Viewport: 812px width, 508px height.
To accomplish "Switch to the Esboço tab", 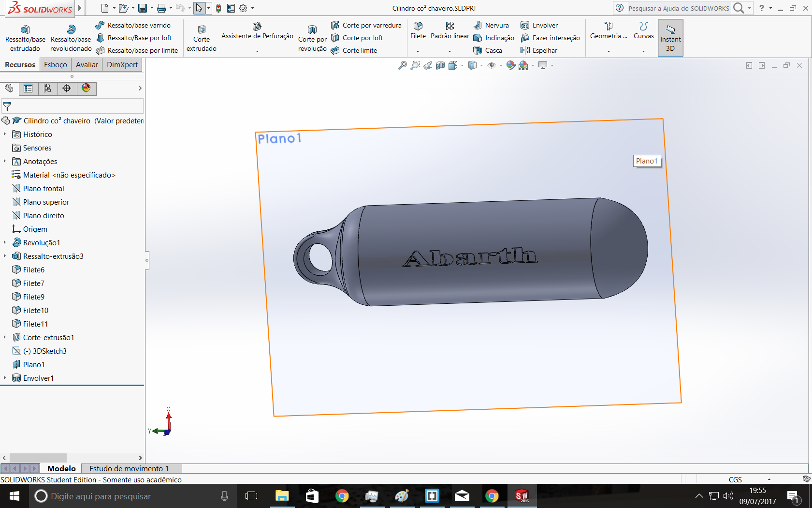I will tap(56, 64).
